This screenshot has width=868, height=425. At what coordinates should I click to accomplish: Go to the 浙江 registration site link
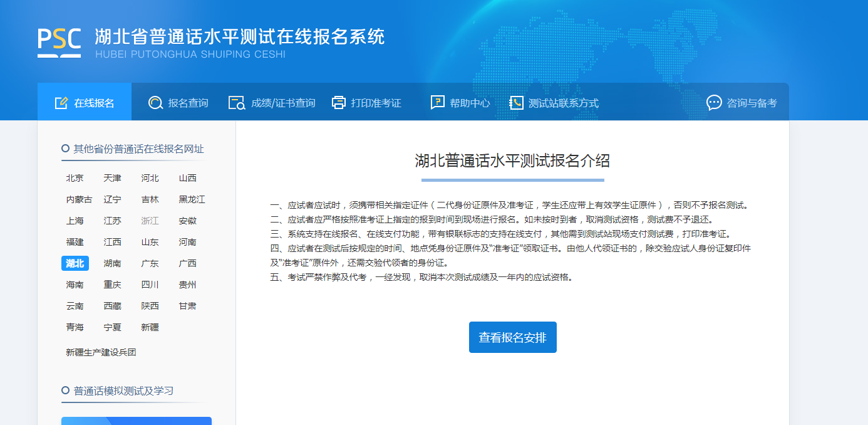pyautogui.click(x=150, y=221)
